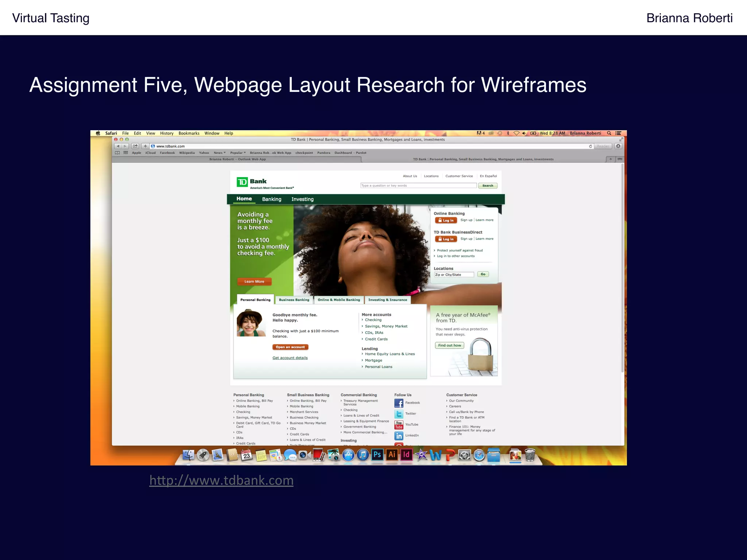Click the plus add-bookmark button beside address bar
The image size is (747, 560).
click(x=145, y=146)
